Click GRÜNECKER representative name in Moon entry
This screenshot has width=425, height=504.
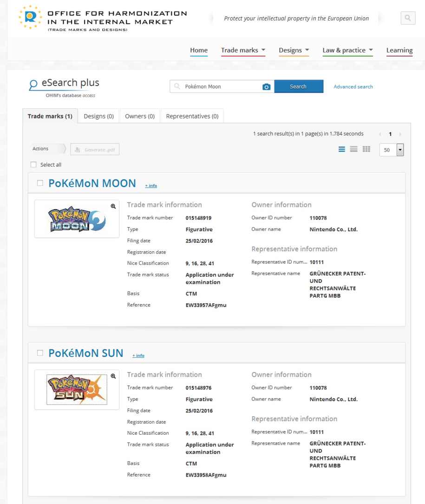click(x=338, y=284)
